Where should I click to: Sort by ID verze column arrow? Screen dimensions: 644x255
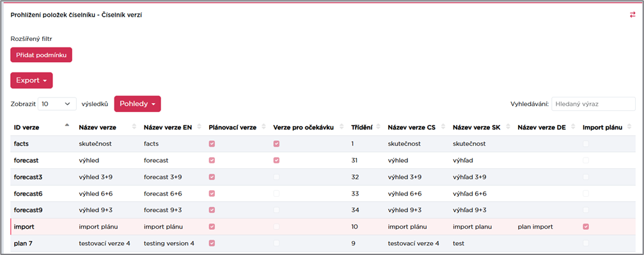click(x=67, y=125)
